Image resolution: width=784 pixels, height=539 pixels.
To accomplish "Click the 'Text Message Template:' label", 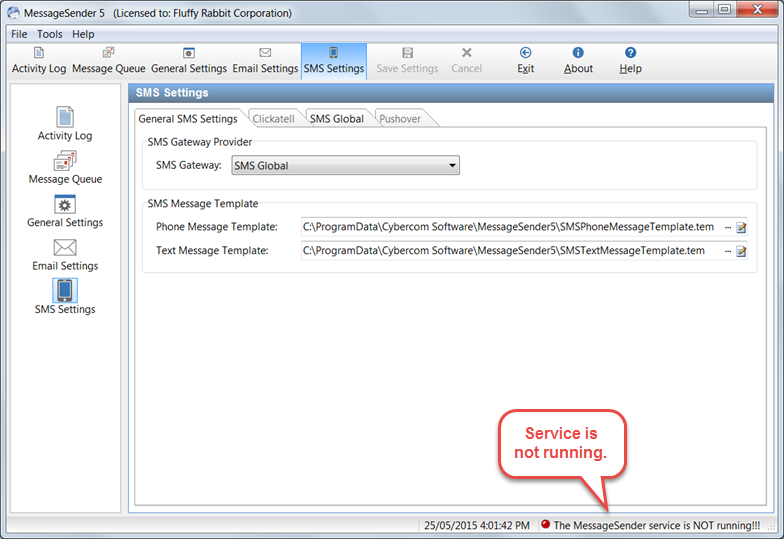I will point(212,251).
